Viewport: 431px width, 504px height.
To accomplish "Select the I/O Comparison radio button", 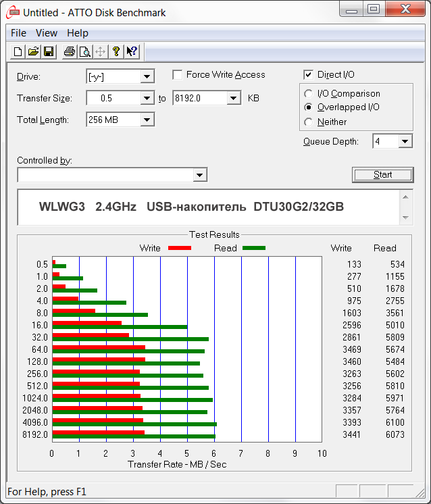I will 309,94.
